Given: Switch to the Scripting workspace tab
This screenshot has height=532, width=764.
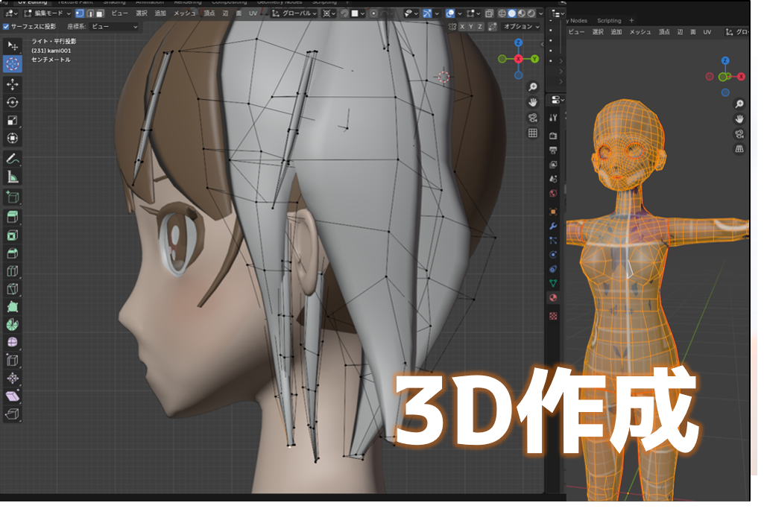Looking at the screenshot, I should click(609, 21).
